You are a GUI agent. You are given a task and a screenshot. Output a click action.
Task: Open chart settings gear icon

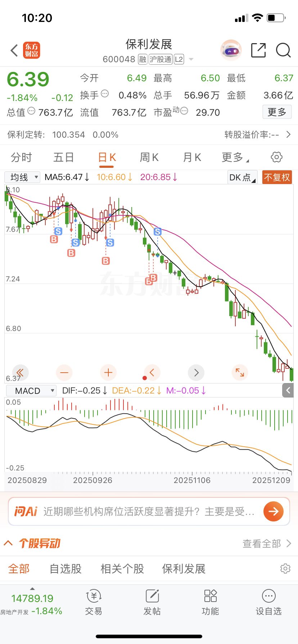[x=276, y=157]
